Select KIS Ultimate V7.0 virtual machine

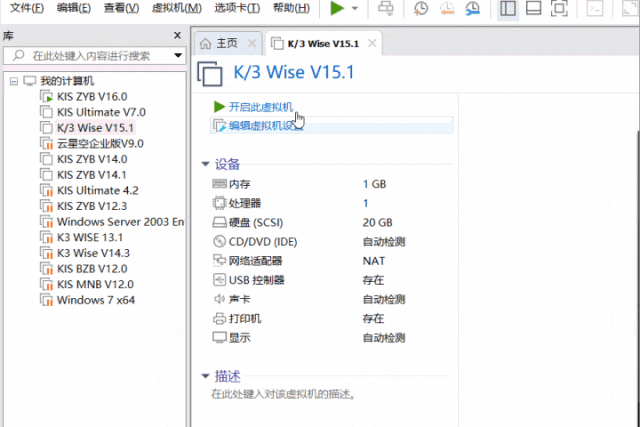(x=101, y=112)
